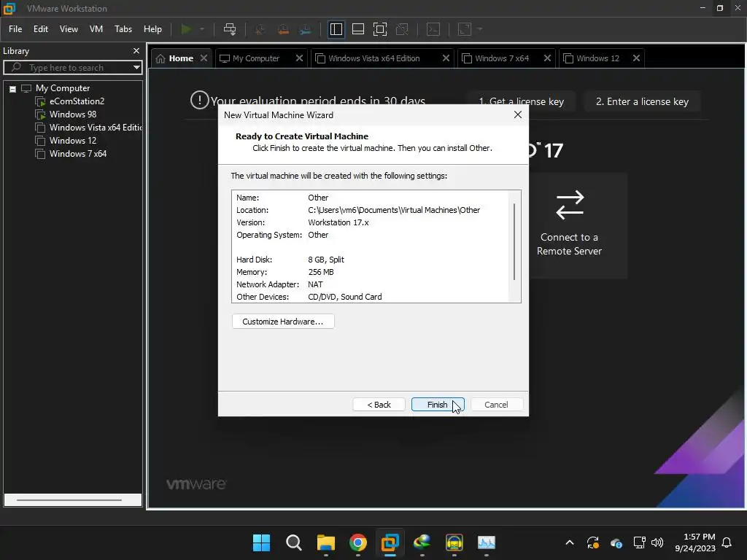
Task: Select Windows 7 x64 in the library
Action: 77,154
